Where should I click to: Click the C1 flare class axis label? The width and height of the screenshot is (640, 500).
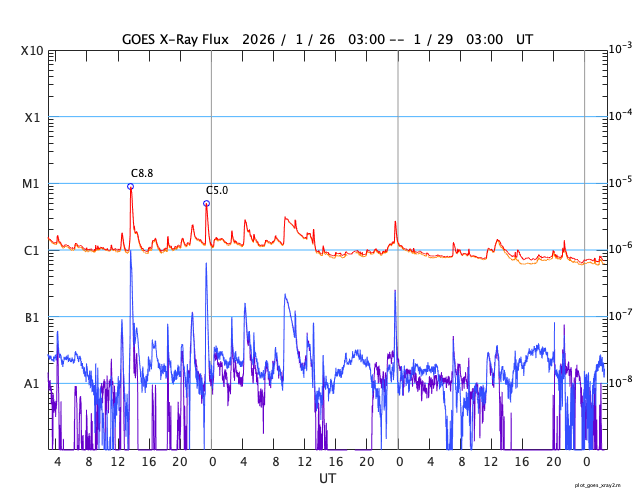tap(32, 251)
